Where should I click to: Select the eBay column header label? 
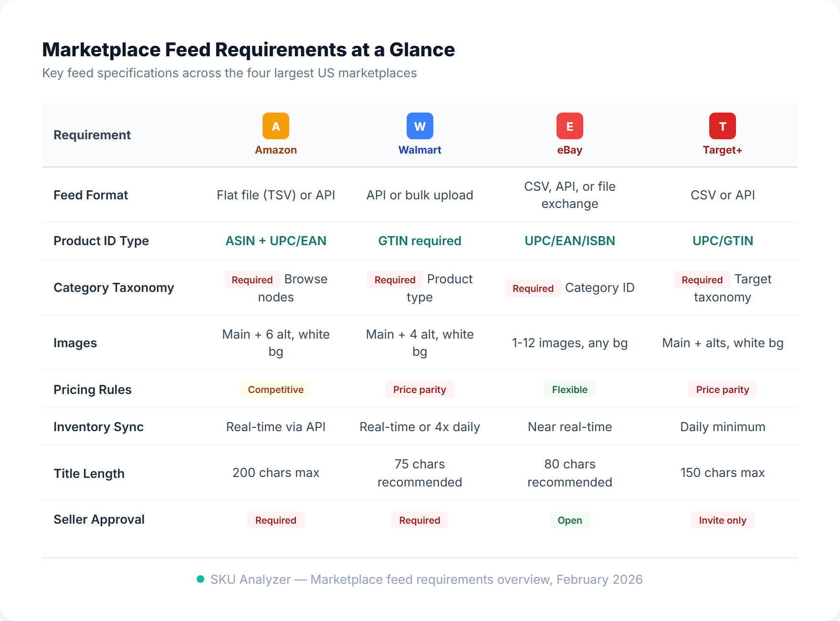click(x=569, y=149)
